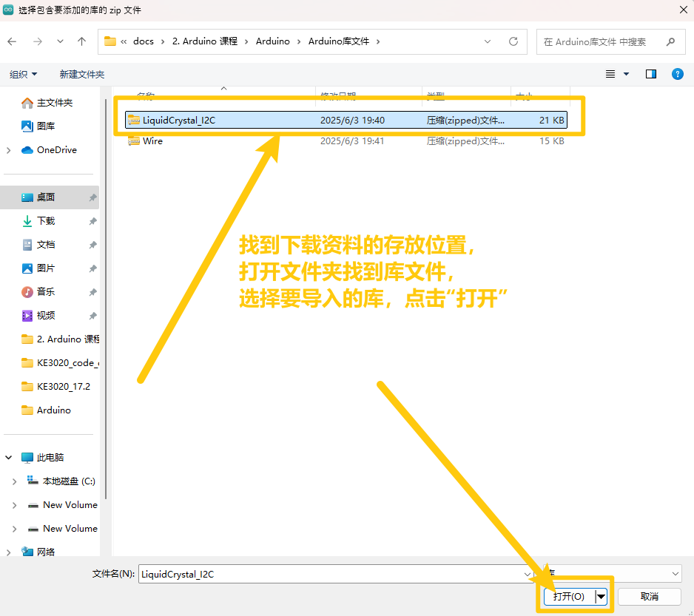694x616 pixels.
Task: Click the pin icon beside 图片
Action: (x=92, y=268)
